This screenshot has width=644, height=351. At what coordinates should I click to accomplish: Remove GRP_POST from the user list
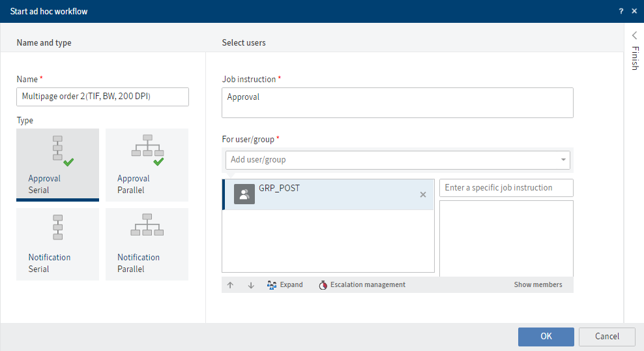pyautogui.click(x=423, y=194)
